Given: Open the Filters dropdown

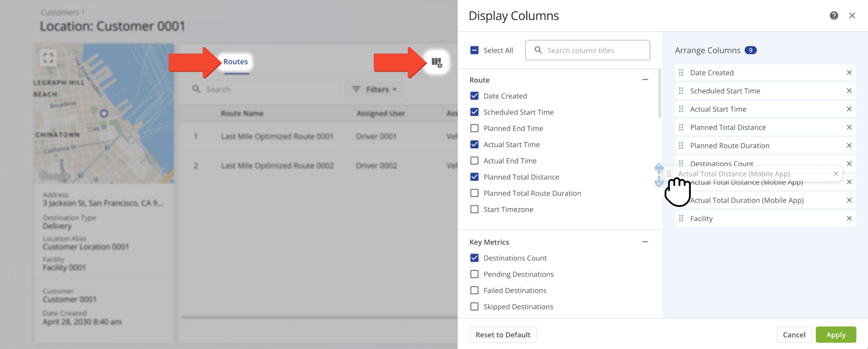Looking at the screenshot, I should (374, 89).
